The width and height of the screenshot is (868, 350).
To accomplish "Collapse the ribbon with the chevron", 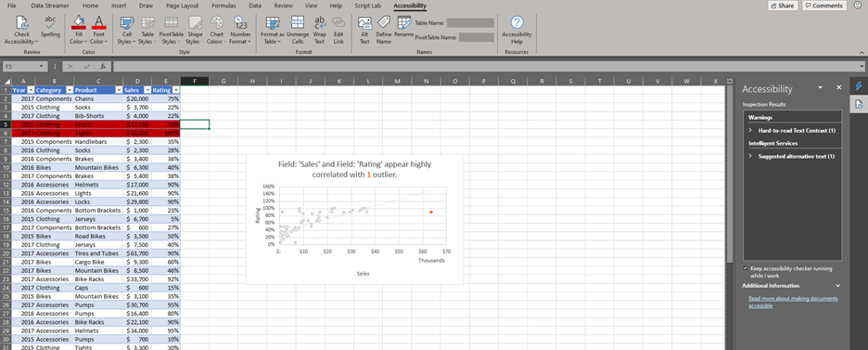I will [x=862, y=52].
